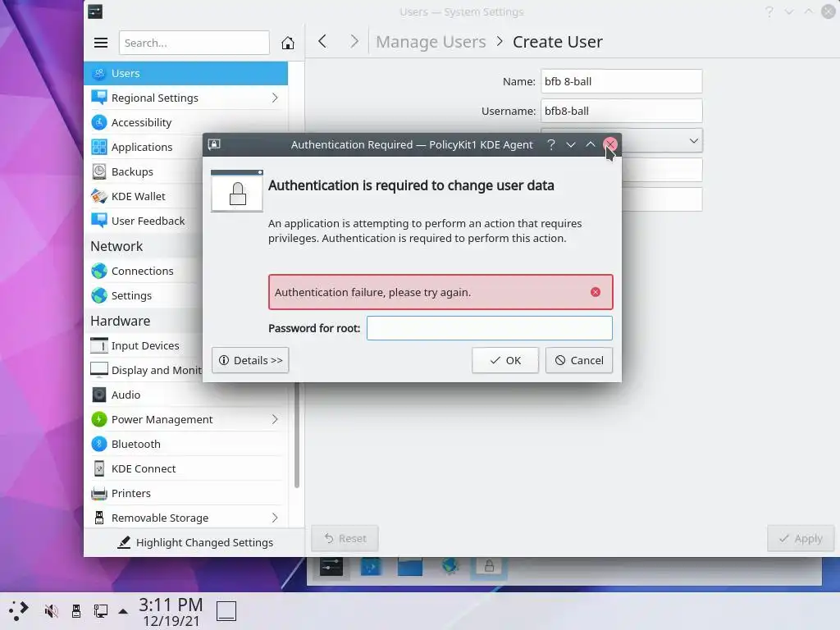Click the PolicyKit dialog lock icon in titlebar
Viewport: 840px width, 630px height.
214,144
